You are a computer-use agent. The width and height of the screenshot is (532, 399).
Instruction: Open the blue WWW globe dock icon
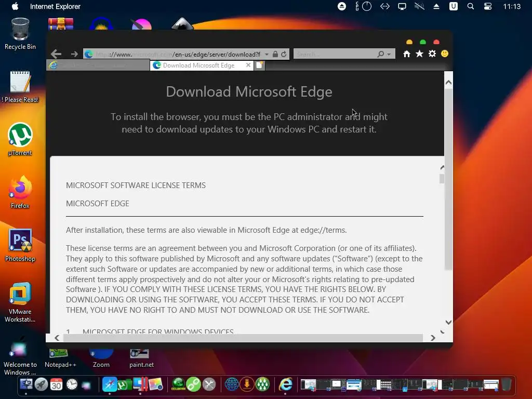click(x=232, y=384)
